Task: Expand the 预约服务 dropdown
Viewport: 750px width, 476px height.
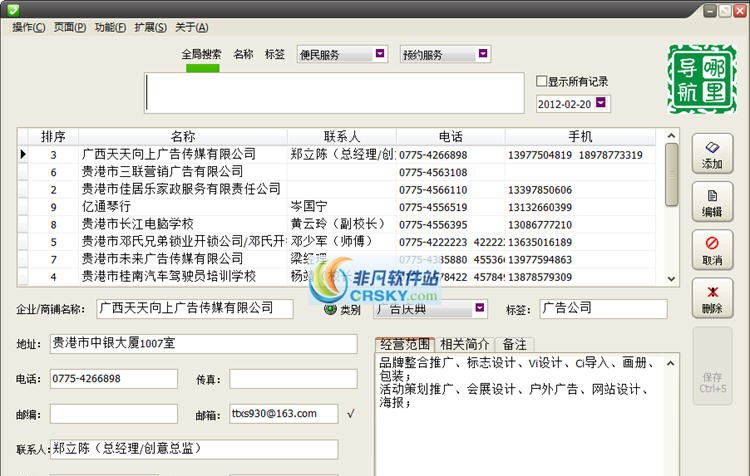Action: [482, 54]
